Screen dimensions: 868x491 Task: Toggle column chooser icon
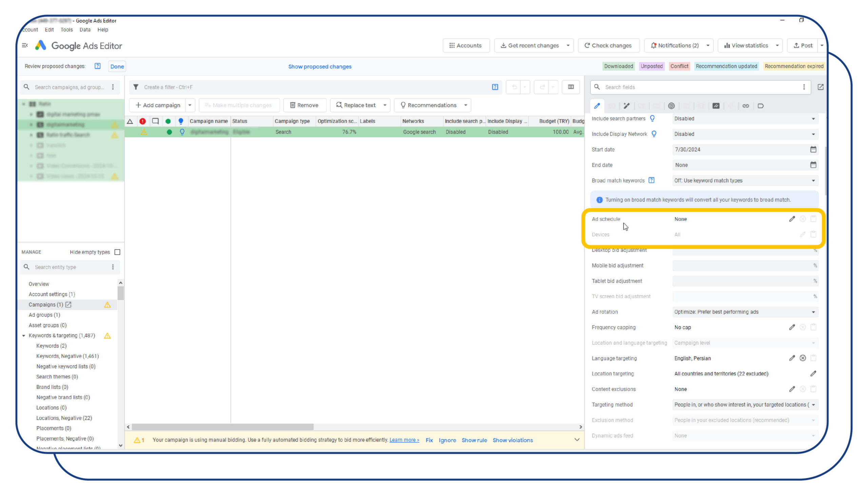[x=571, y=87]
